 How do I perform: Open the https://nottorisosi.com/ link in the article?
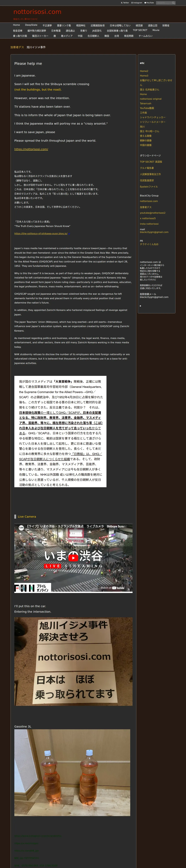(31, 149)
